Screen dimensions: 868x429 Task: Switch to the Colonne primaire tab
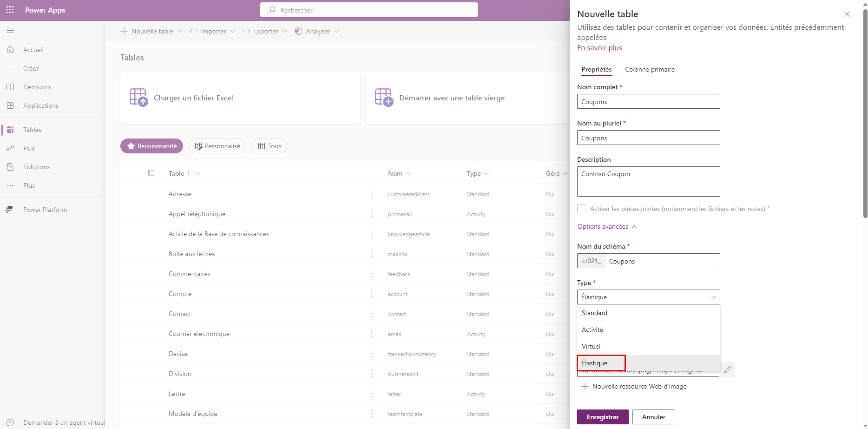pyautogui.click(x=650, y=69)
